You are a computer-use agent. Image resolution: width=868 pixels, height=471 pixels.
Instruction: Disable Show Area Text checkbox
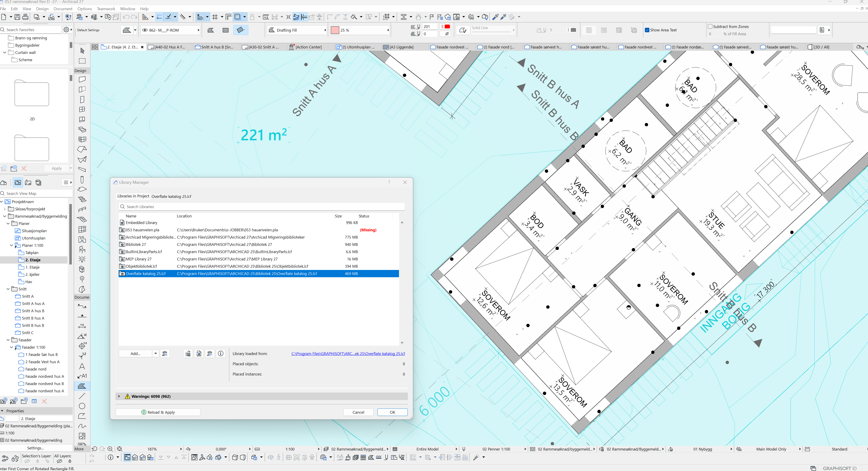click(647, 30)
